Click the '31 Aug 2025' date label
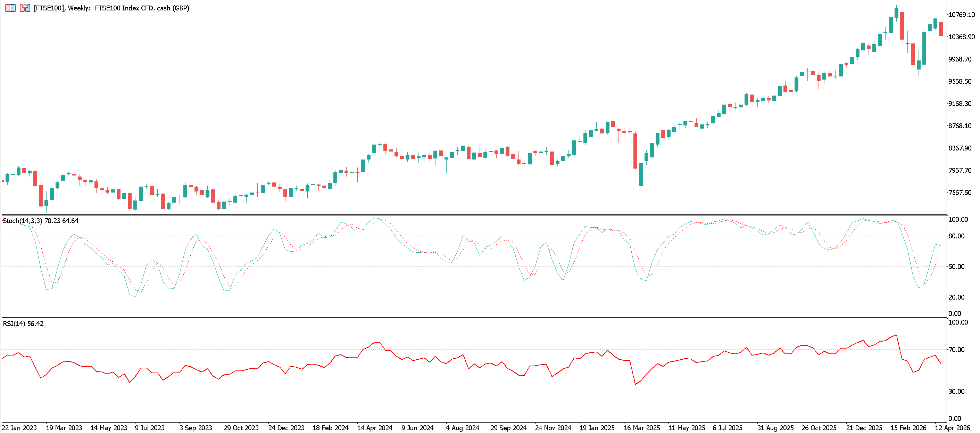The width and height of the screenshot is (980, 433). point(775,428)
